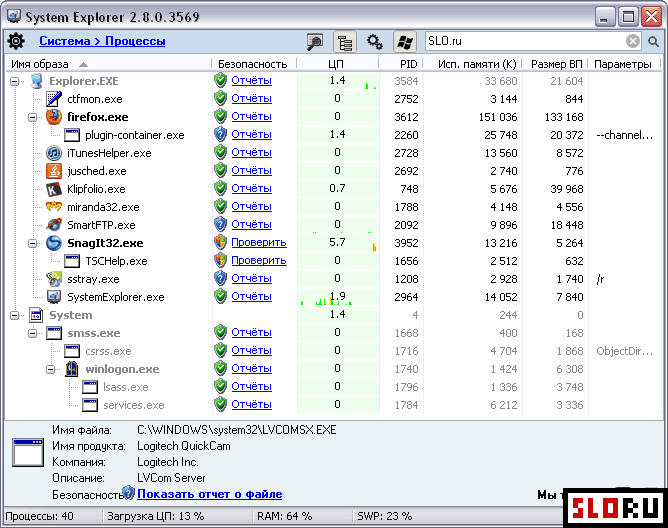The image size is (668, 528).
Task: Click the multicolor shield for SnagIt32.exe
Action: 220,242
